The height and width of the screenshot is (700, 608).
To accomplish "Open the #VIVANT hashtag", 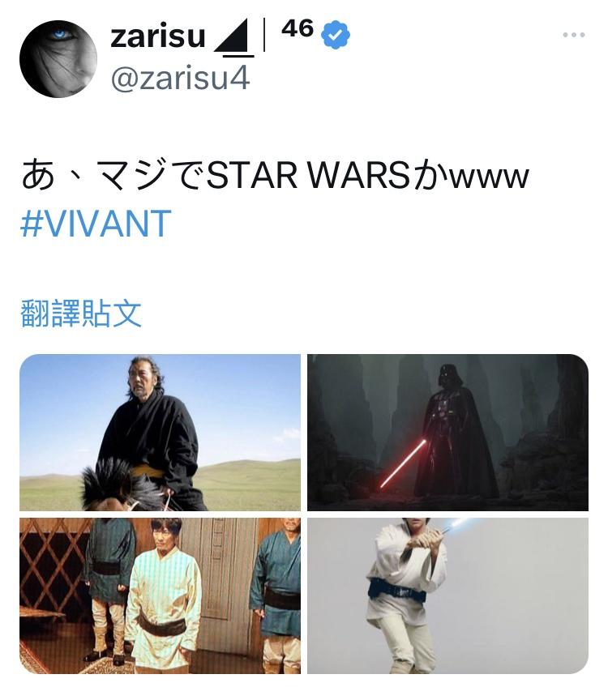I will [96, 224].
